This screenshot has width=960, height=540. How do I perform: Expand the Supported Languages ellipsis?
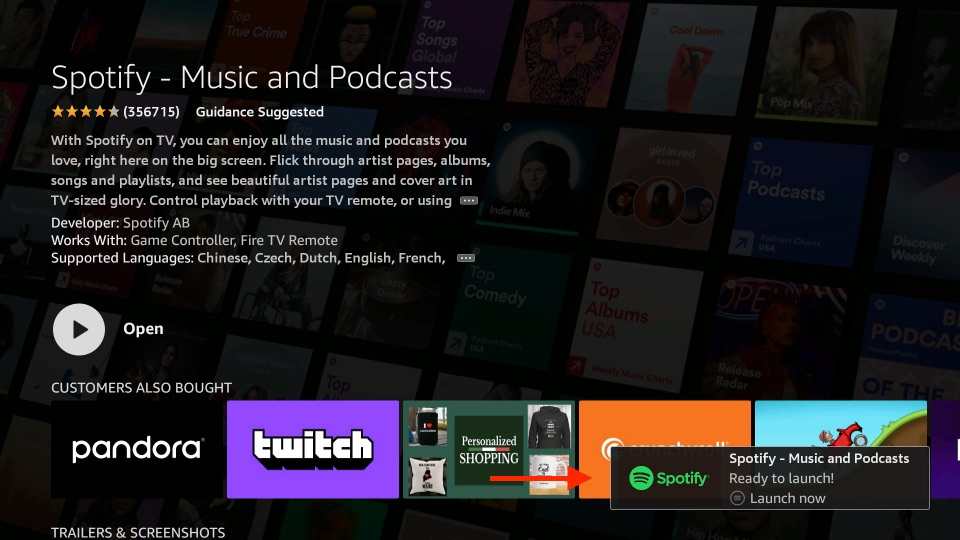tap(465, 258)
